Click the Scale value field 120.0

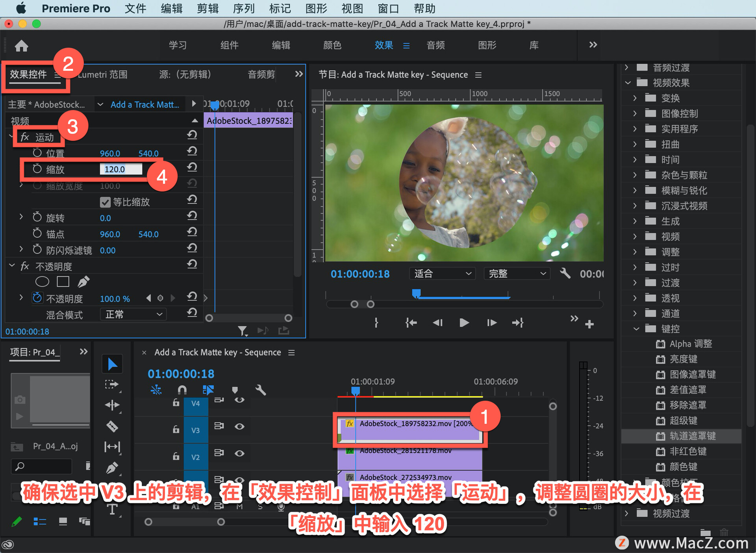(x=121, y=169)
